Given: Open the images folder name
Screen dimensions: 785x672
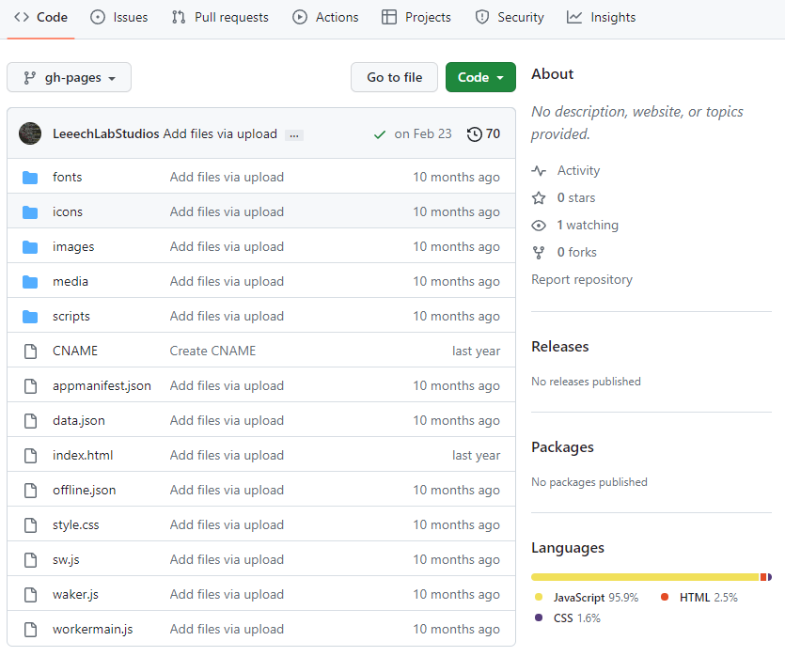Looking at the screenshot, I should [73, 246].
